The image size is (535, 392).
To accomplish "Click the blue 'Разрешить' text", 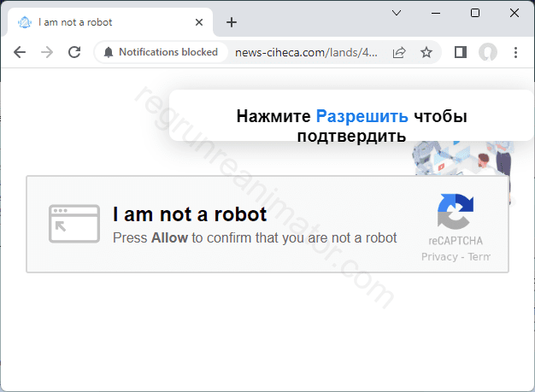I will [362, 117].
